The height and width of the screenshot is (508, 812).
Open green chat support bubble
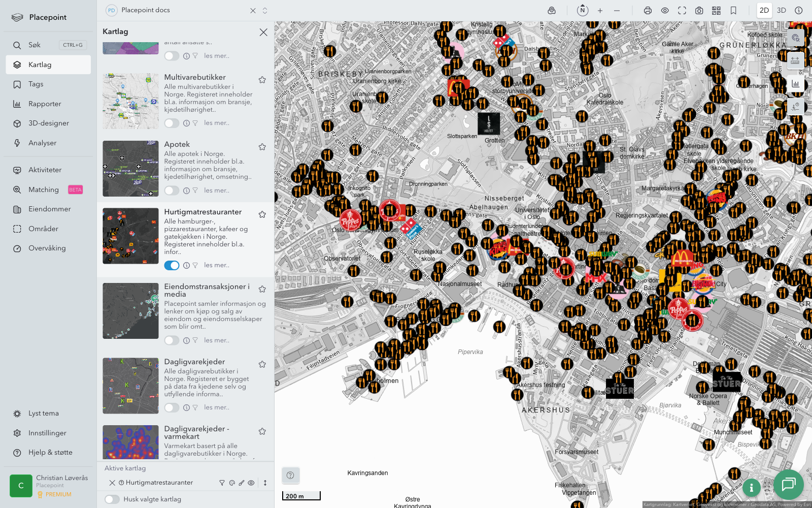(x=788, y=484)
